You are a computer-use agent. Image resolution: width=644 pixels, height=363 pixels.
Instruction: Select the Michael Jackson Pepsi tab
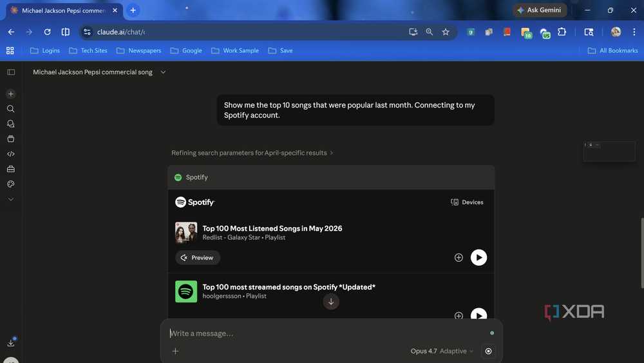pos(64,10)
